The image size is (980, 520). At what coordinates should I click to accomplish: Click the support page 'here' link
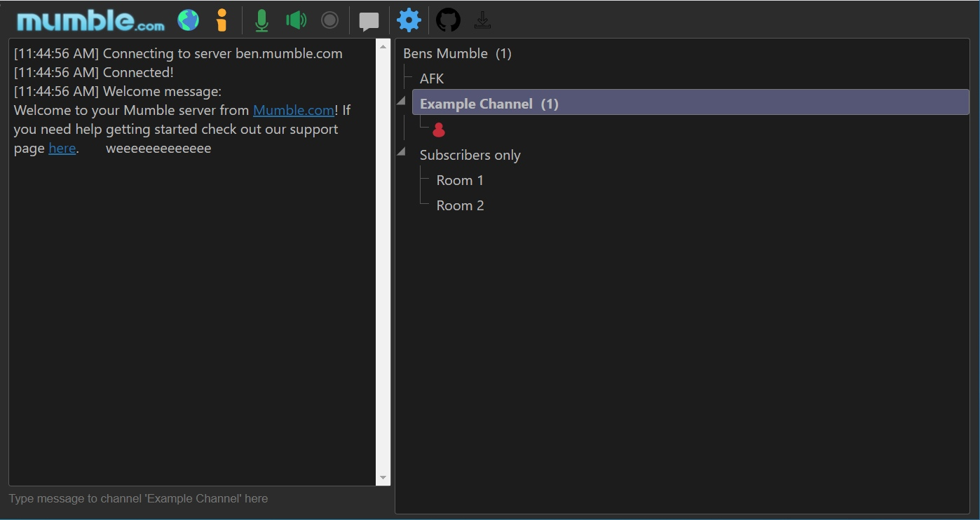click(62, 148)
